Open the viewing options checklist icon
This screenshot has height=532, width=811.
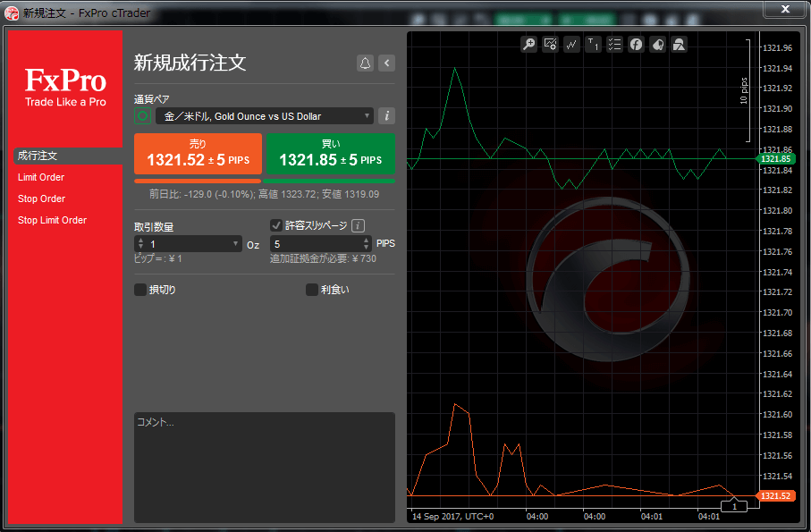pos(614,45)
